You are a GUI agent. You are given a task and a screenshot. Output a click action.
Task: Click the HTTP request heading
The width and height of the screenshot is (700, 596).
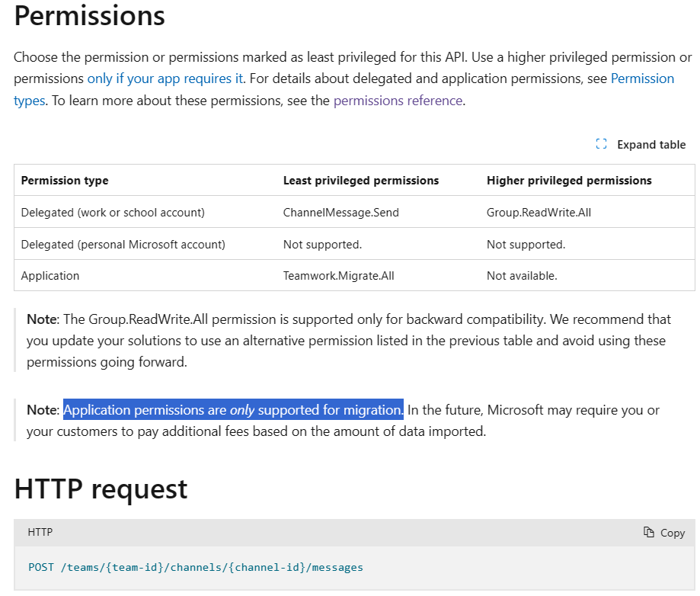(100, 490)
